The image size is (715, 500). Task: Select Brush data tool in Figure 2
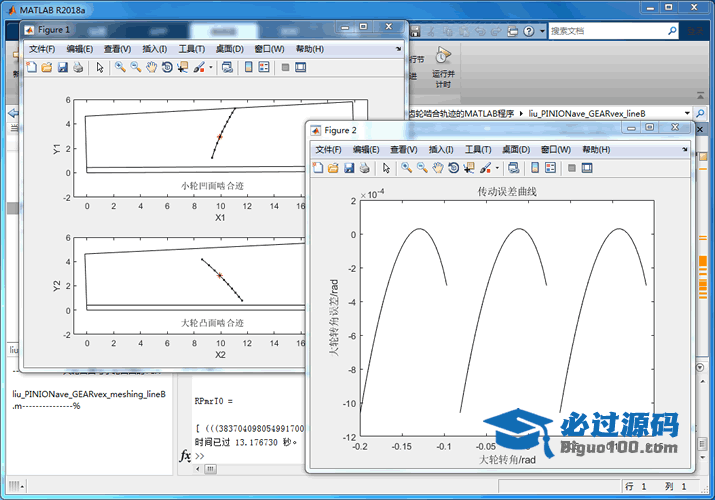pos(485,168)
